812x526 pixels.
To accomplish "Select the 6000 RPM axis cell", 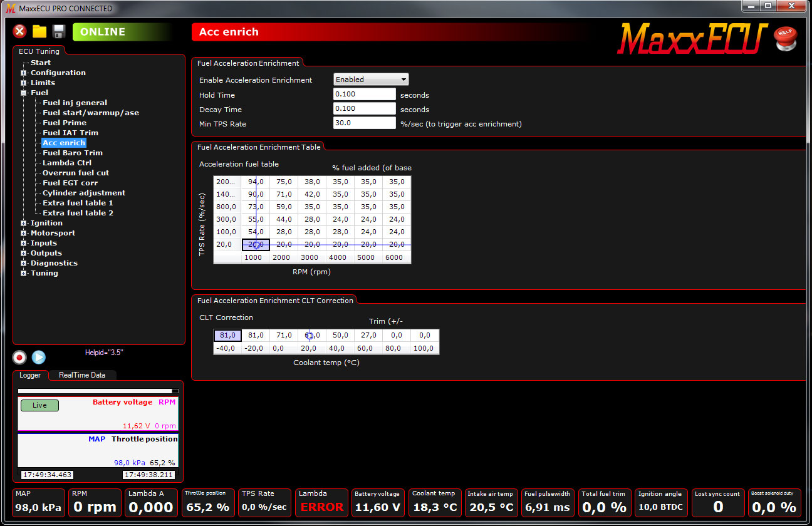I will (397, 257).
